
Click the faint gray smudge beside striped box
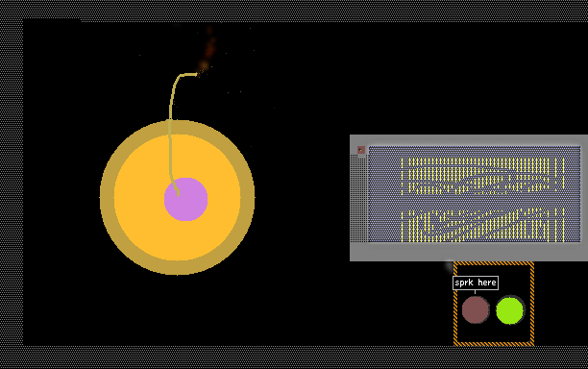[x=449, y=266]
